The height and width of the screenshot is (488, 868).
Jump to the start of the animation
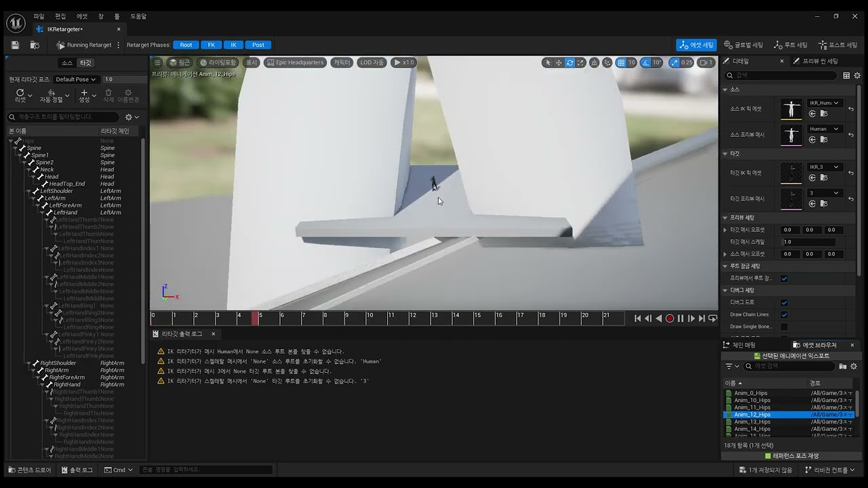pos(637,319)
